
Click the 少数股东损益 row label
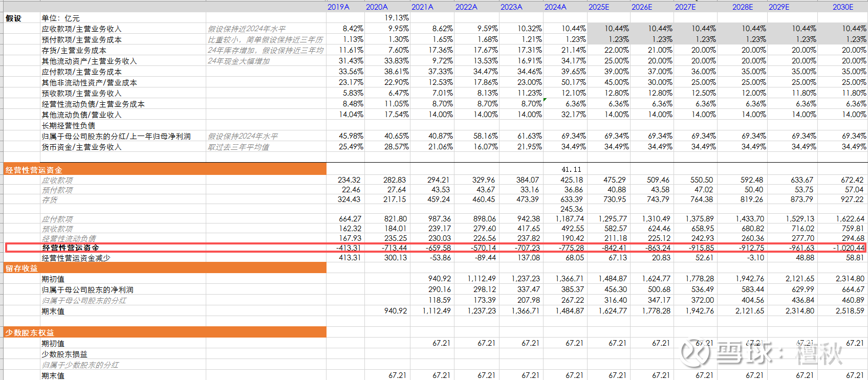coord(64,354)
